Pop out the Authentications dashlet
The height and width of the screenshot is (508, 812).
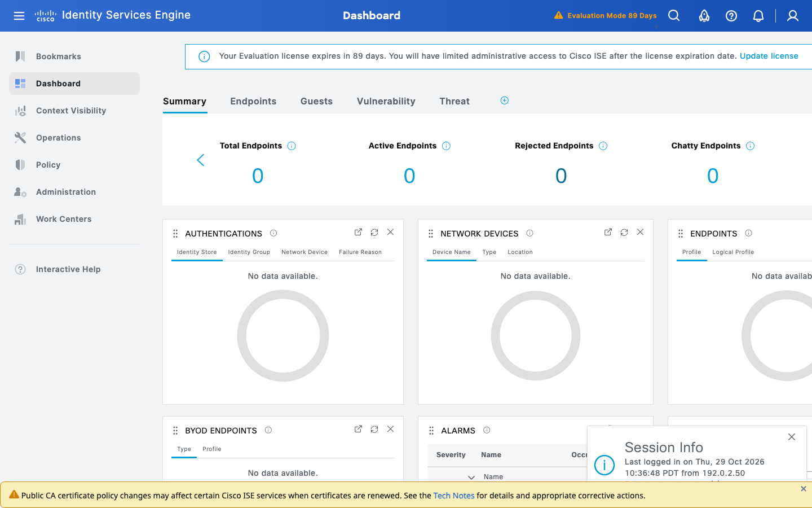(x=358, y=232)
